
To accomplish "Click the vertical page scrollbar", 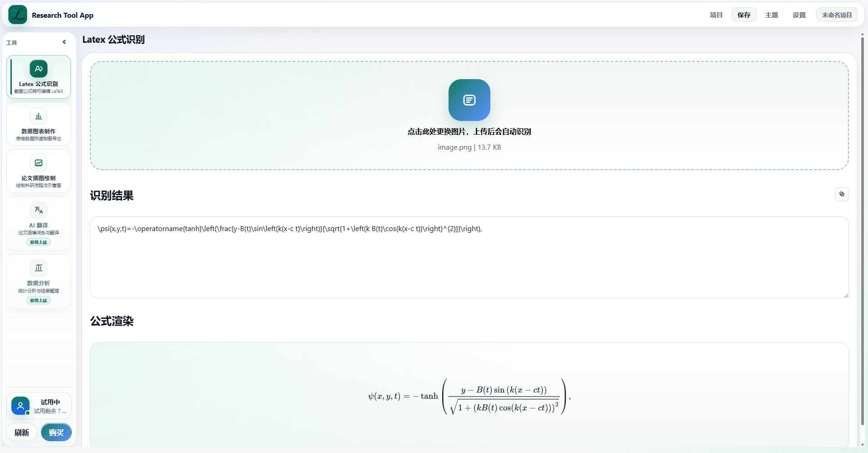I will pyautogui.click(x=862, y=232).
